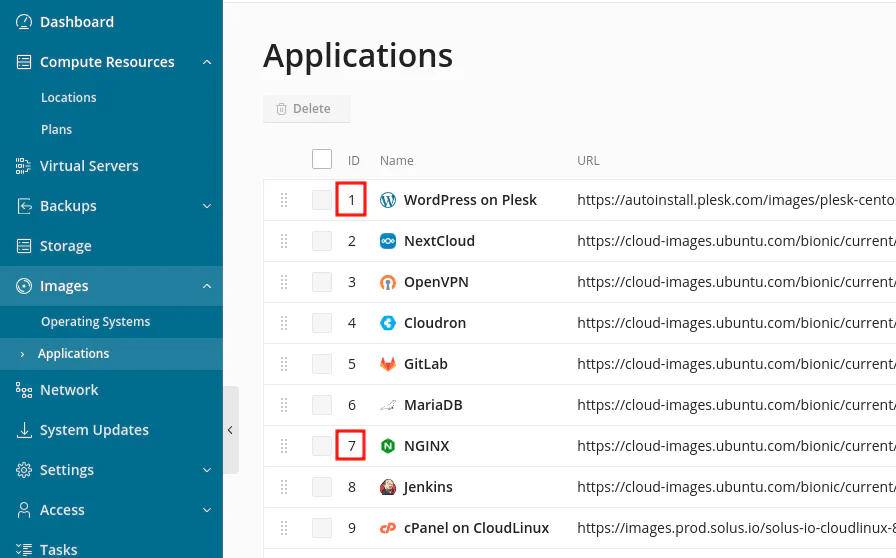Click the Images disc icon
The height and width of the screenshot is (558, 896).
coord(24,286)
